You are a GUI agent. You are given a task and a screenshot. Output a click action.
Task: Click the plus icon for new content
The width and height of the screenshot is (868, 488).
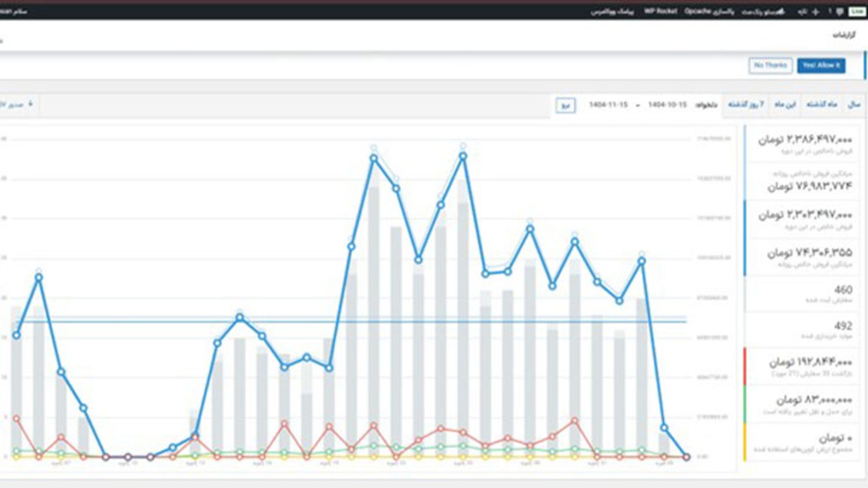coord(816,12)
